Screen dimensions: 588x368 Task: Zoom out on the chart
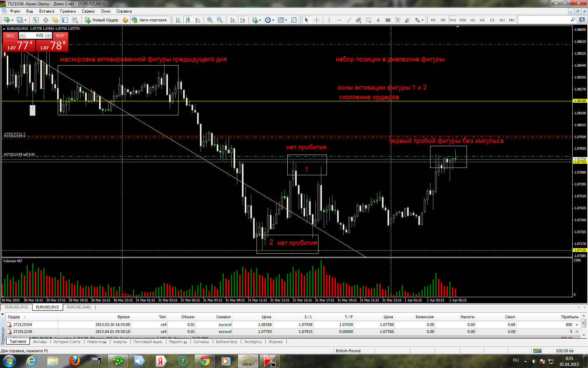pyautogui.click(x=220, y=20)
